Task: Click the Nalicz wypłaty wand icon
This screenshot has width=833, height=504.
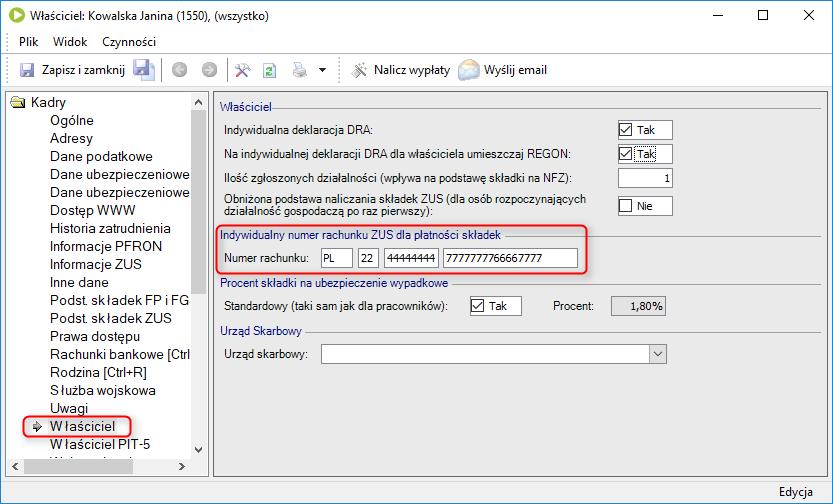Action: coord(360,70)
